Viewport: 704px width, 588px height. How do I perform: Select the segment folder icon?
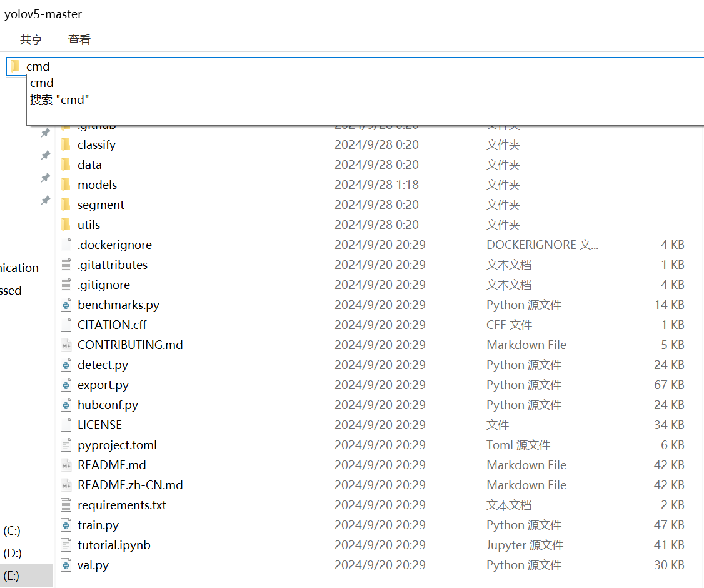pyautogui.click(x=66, y=205)
